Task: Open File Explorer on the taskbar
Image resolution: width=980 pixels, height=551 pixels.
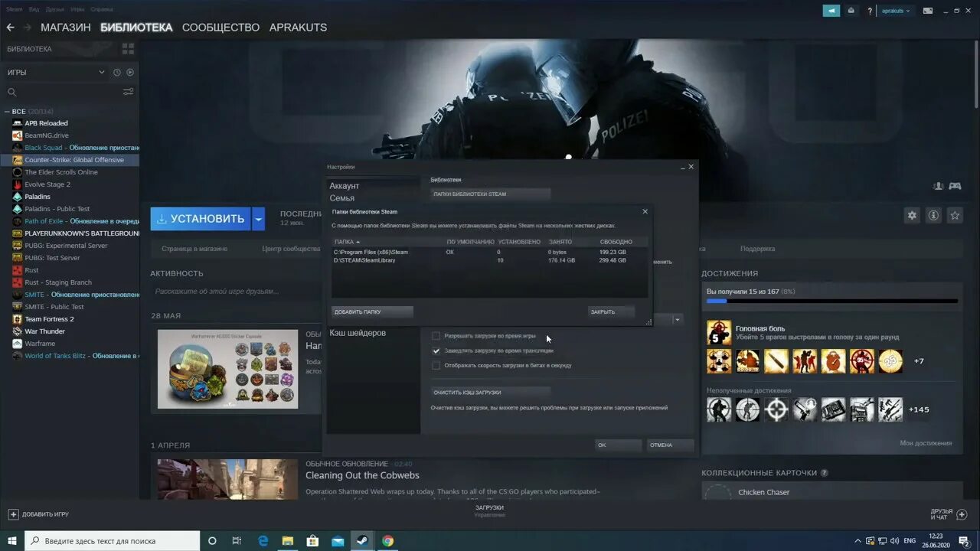Action: [288, 540]
